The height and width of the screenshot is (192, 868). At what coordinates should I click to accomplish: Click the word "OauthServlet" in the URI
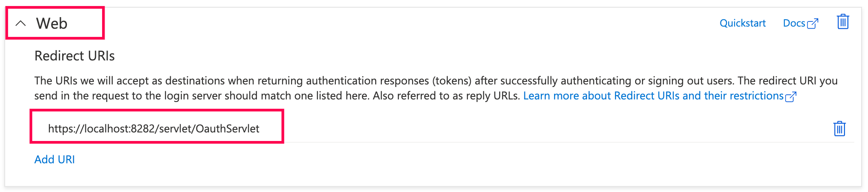pos(227,129)
